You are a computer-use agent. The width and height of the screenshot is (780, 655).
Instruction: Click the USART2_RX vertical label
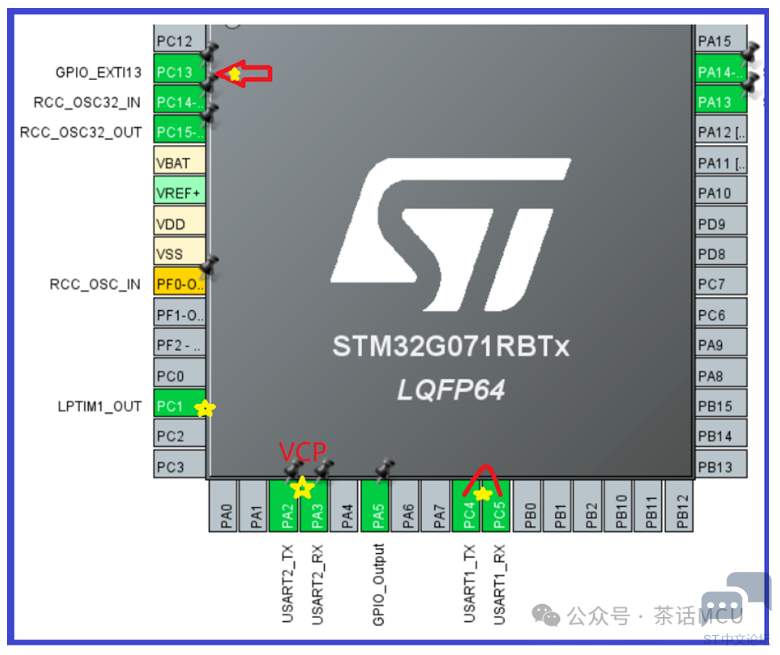(x=317, y=584)
